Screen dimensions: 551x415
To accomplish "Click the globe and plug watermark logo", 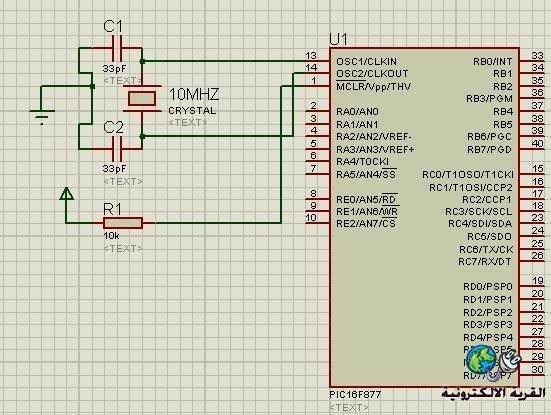I will click(493, 362).
